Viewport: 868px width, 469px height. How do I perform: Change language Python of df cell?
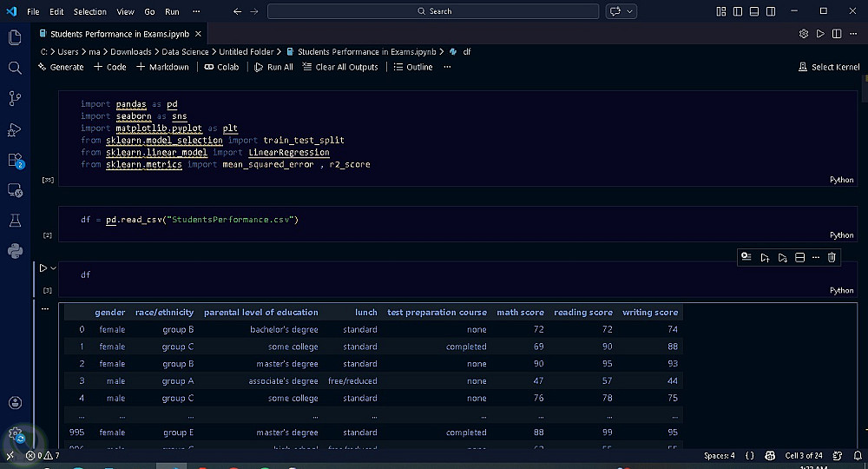pyautogui.click(x=841, y=290)
